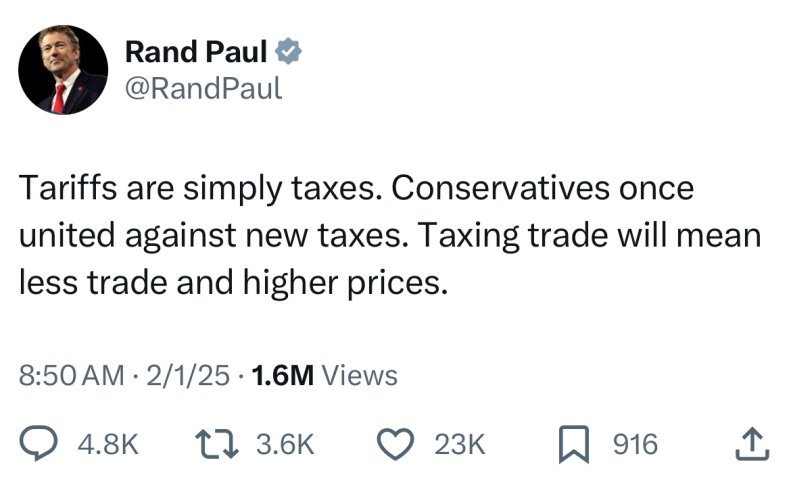Image resolution: width=791 pixels, height=500 pixels.
Task: Like the tweet with the heart icon
Action: pyautogui.click(x=396, y=444)
